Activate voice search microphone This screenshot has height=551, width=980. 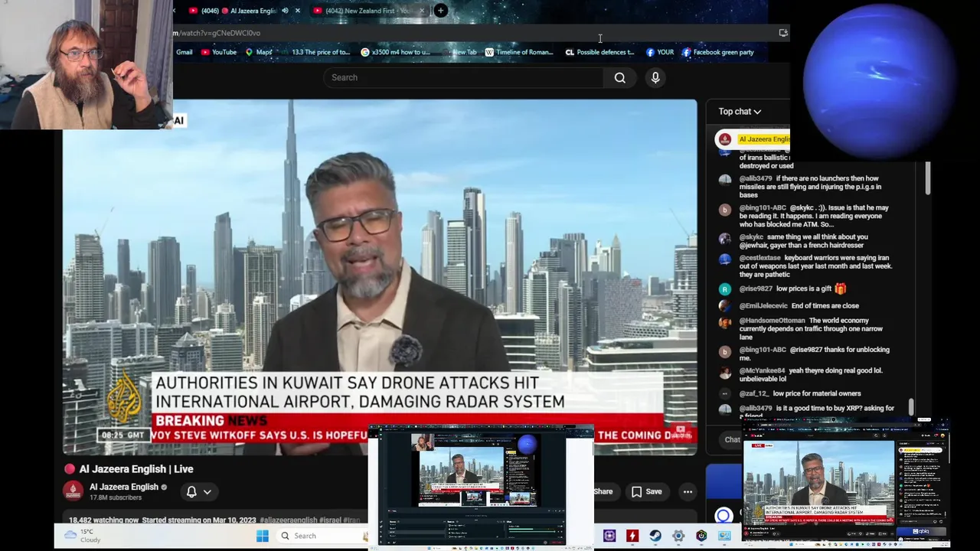click(x=655, y=77)
